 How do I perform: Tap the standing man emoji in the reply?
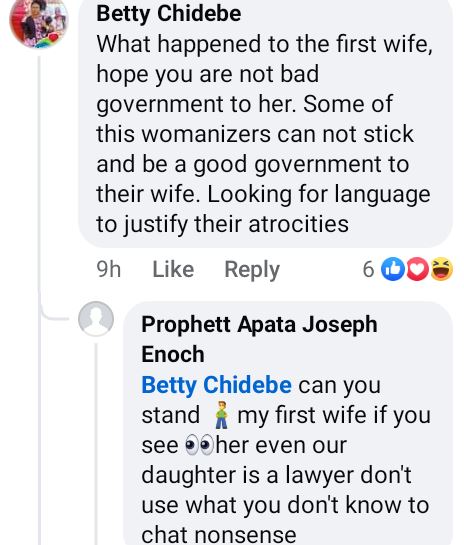[221, 415]
